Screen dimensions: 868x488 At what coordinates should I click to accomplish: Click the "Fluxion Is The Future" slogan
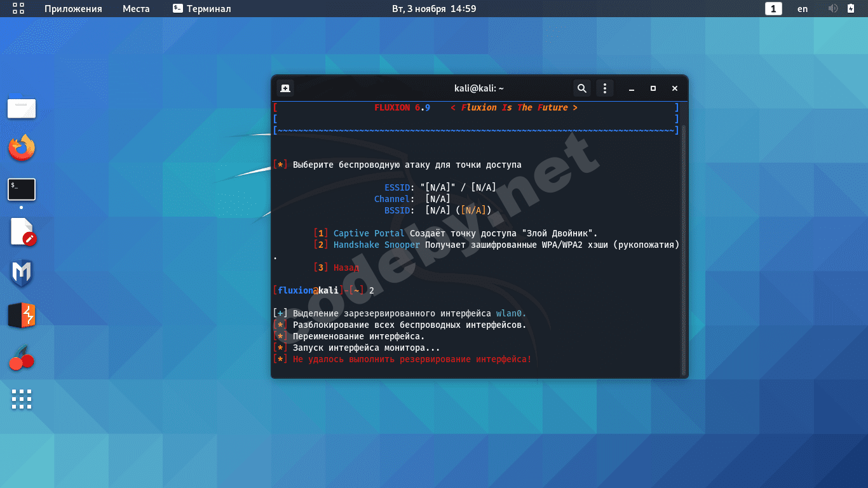pyautogui.click(x=514, y=107)
